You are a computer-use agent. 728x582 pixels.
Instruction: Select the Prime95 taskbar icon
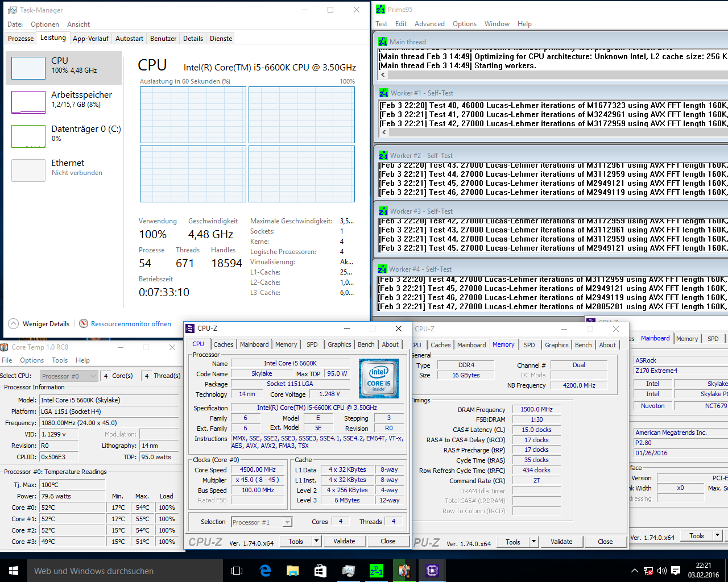[376, 571]
